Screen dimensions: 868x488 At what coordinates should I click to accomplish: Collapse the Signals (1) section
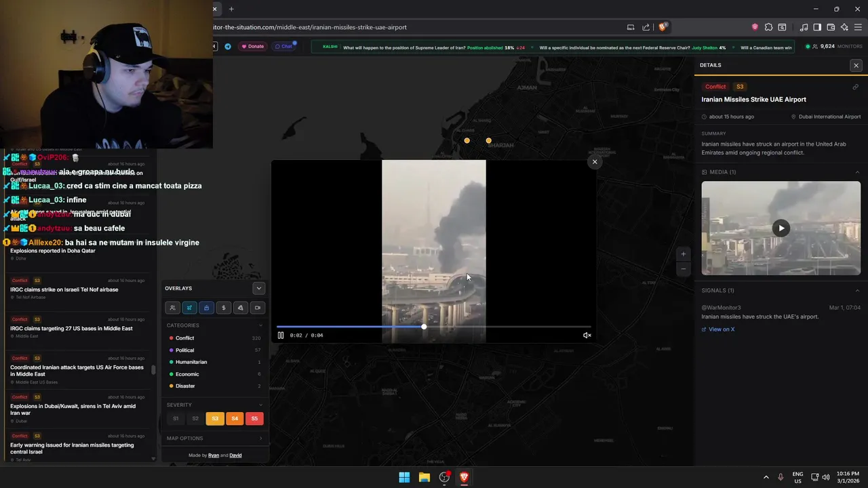pos(857,291)
